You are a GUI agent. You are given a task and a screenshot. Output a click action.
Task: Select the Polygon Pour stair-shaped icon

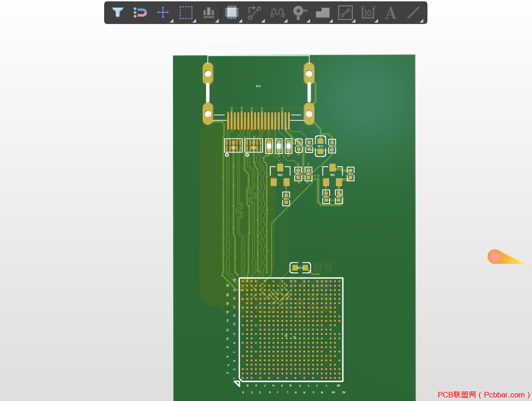[x=323, y=13]
